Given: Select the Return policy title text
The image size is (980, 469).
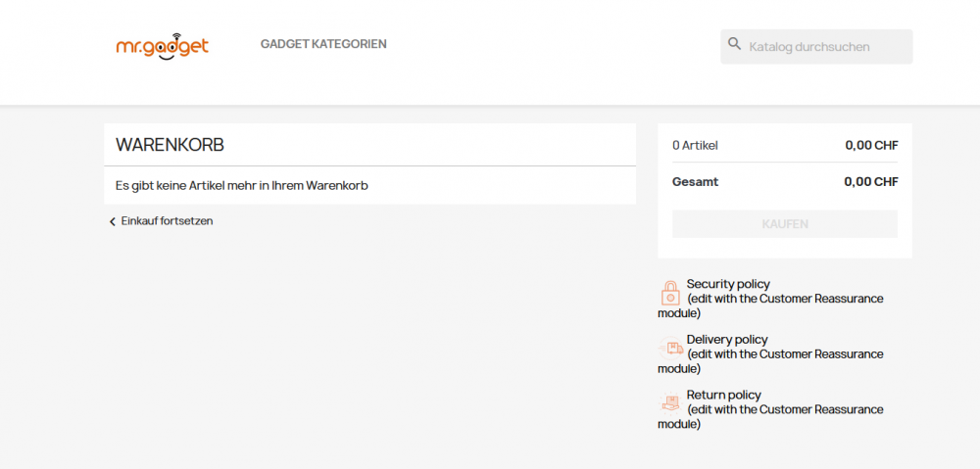Looking at the screenshot, I should (x=723, y=396).
